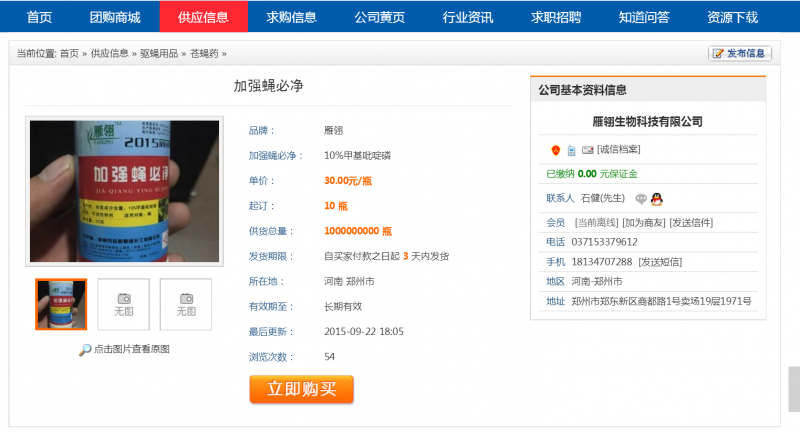Select the second empty 无图 thumbnail

(124, 304)
